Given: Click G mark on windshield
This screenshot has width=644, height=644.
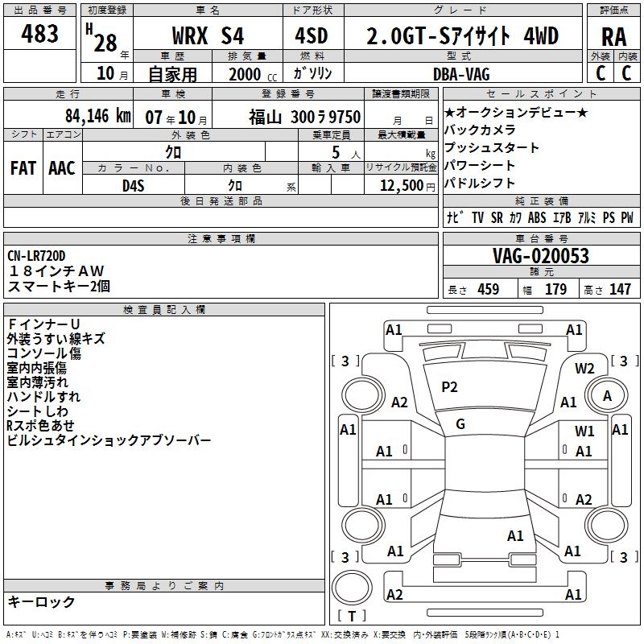Looking at the screenshot, I should coord(460,424).
